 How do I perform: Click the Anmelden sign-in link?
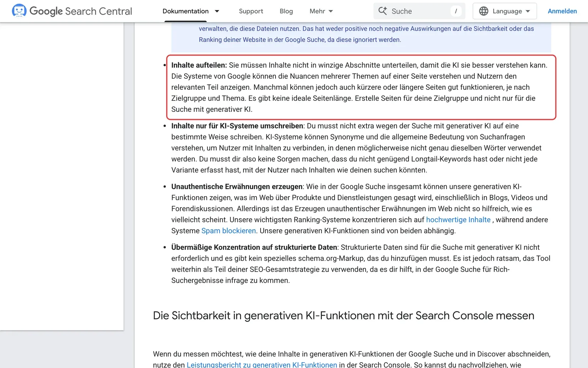pos(562,11)
